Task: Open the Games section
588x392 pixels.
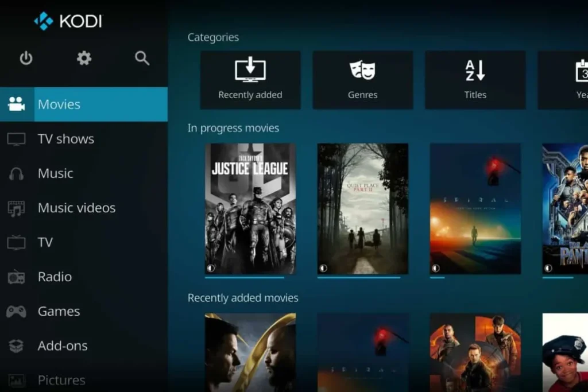Action: click(84, 312)
